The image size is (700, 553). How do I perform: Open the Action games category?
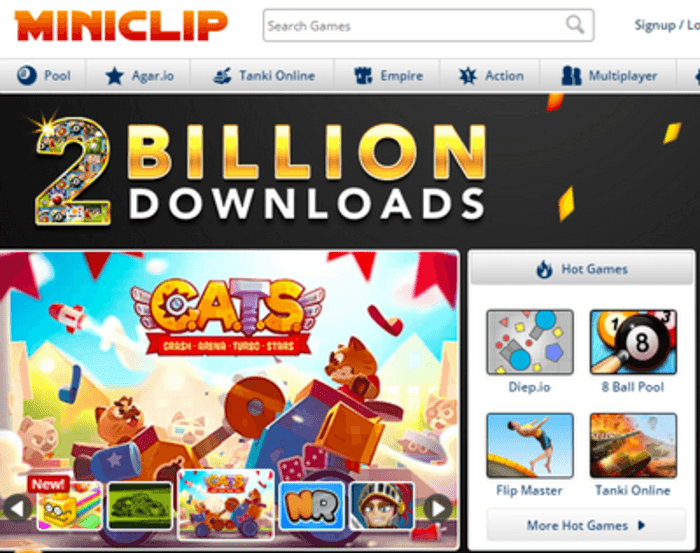(491, 76)
